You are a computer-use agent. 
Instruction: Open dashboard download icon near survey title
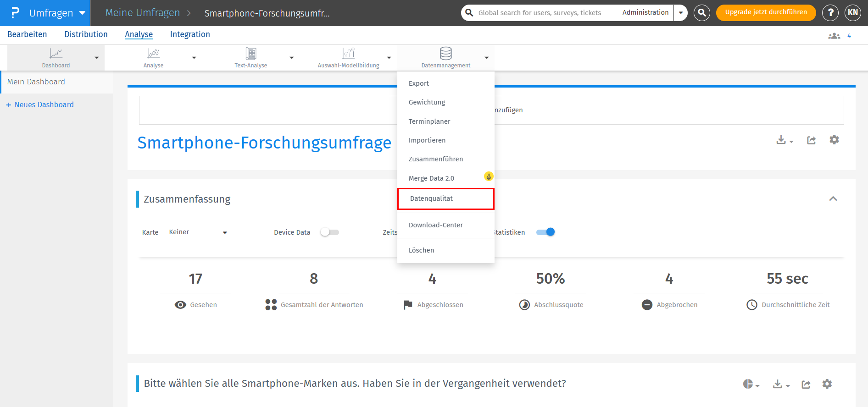pos(785,140)
